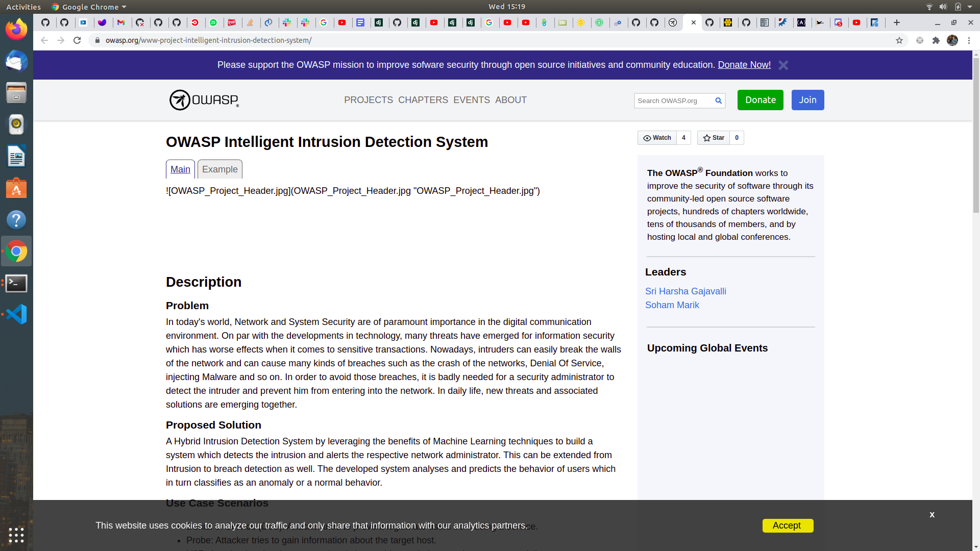The height and width of the screenshot is (551, 980).
Task: Launch Firefox from the dock
Action: pos(16,29)
